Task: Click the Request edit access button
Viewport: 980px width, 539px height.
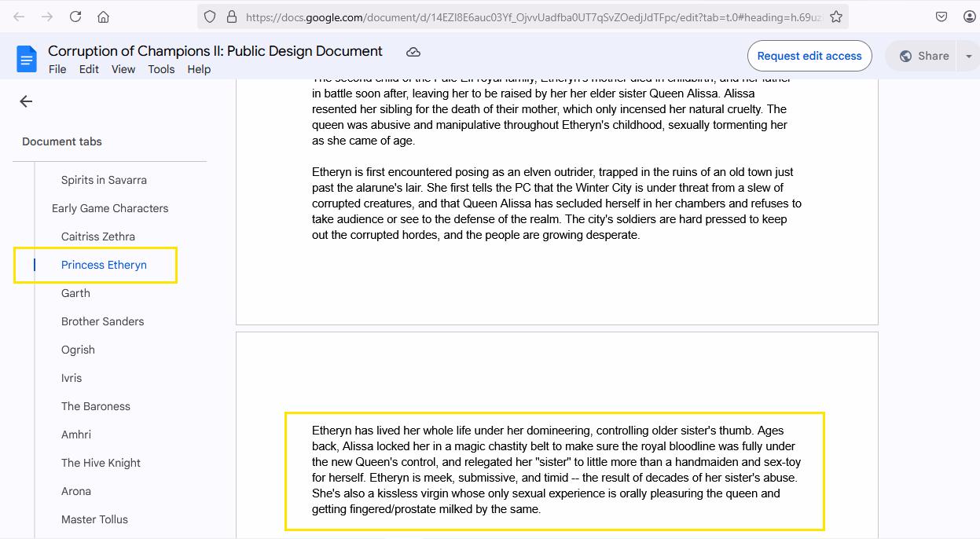Action: pyautogui.click(x=809, y=56)
